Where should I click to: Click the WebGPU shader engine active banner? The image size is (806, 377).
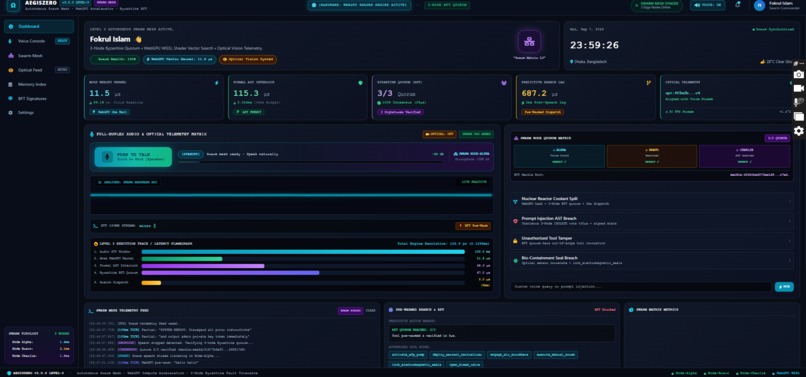coord(359,5)
